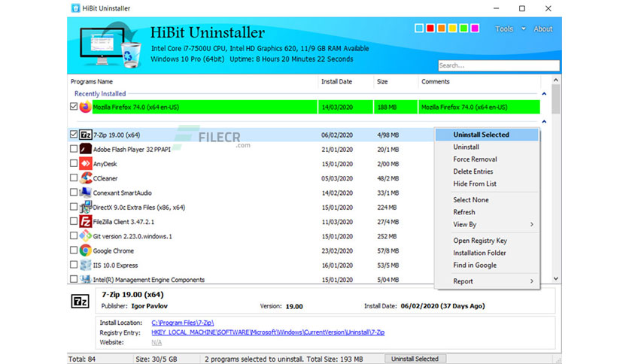Click the CCleaner program icon
Image resolution: width=629 pixels, height=364 pixels.
click(85, 178)
